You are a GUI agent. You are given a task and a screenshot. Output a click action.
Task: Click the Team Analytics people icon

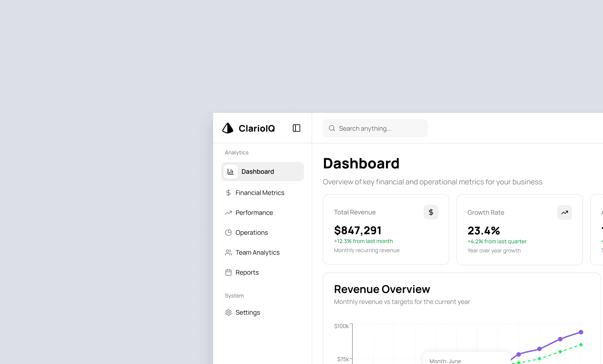pos(228,252)
